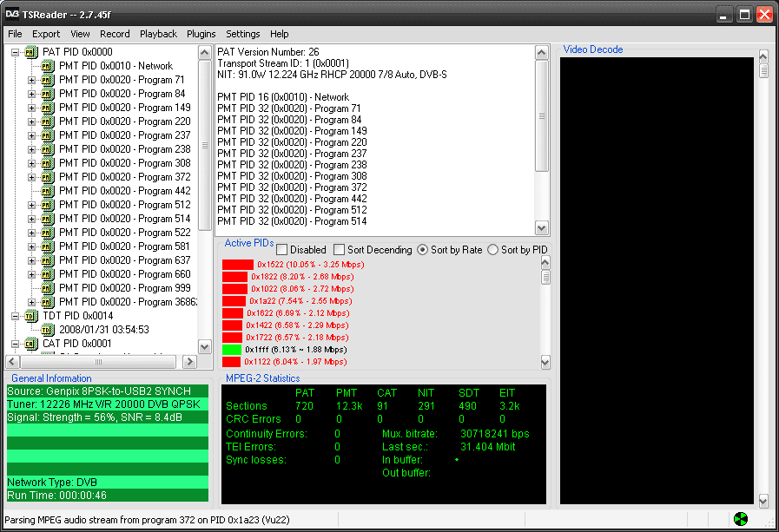Toggle the Sort Decending checkbox

pyautogui.click(x=339, y=250)
